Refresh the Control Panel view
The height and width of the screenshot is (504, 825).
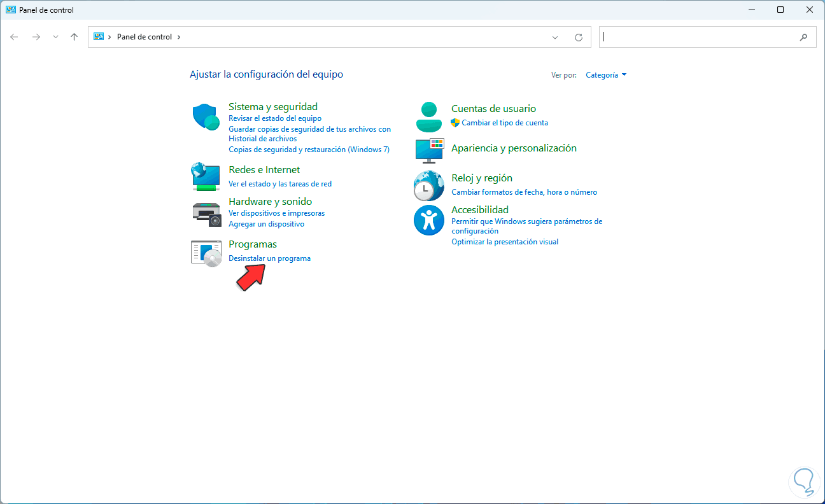[x=579, y=37]
